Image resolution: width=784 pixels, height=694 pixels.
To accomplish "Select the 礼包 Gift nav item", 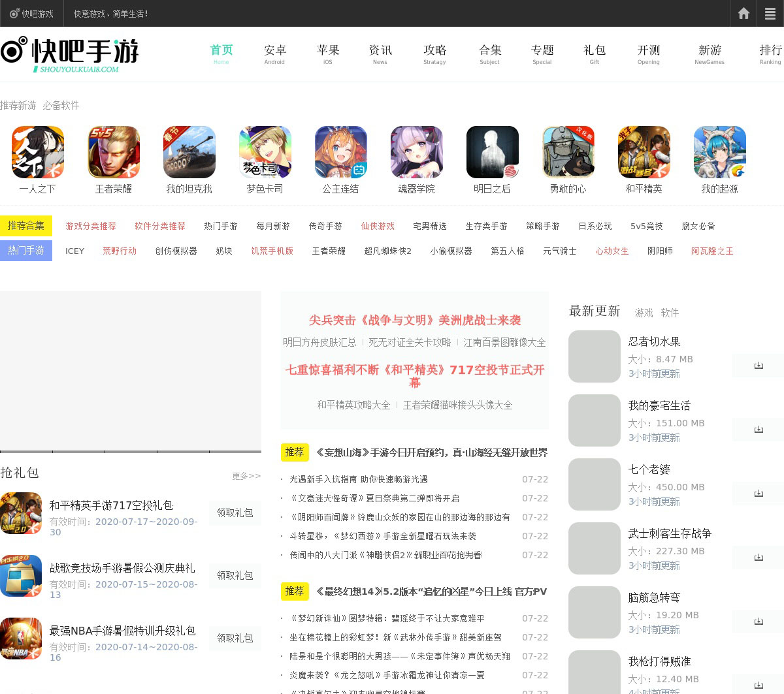I will 595,54.
